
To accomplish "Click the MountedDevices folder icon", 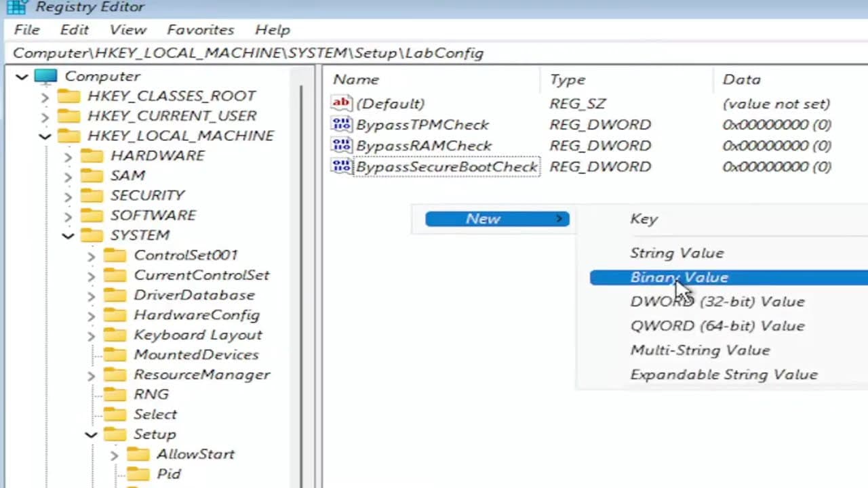I will [115, 354].
